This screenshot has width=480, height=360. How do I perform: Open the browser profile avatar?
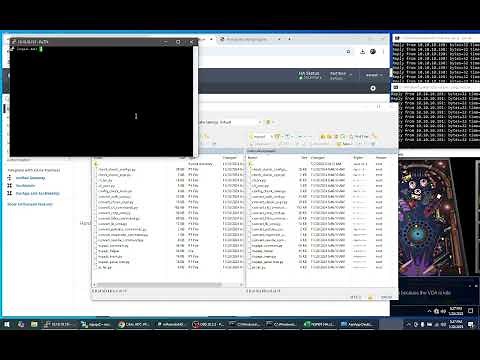[373, 52]
